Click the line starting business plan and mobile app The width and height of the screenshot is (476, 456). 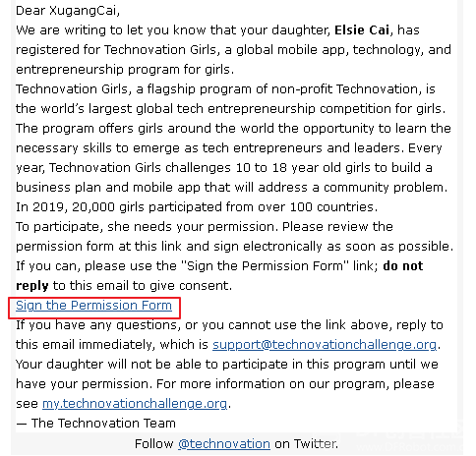[231, 188]
